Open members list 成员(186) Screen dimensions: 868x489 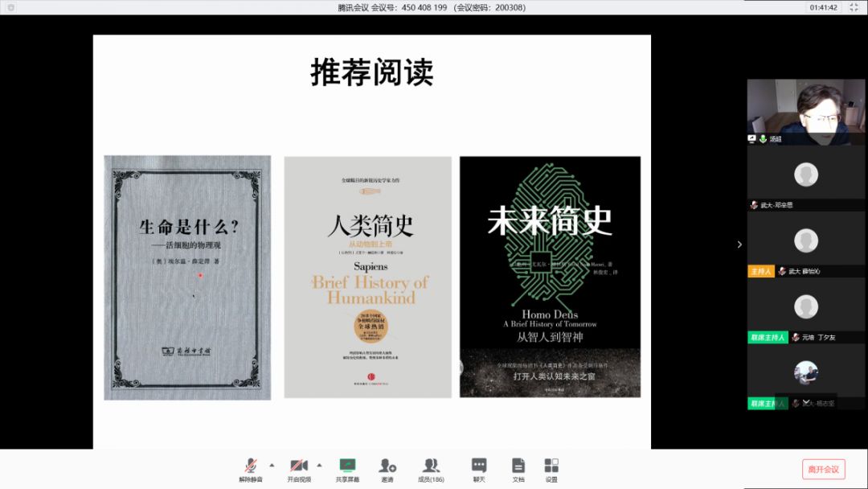click(x=431, y=470)
